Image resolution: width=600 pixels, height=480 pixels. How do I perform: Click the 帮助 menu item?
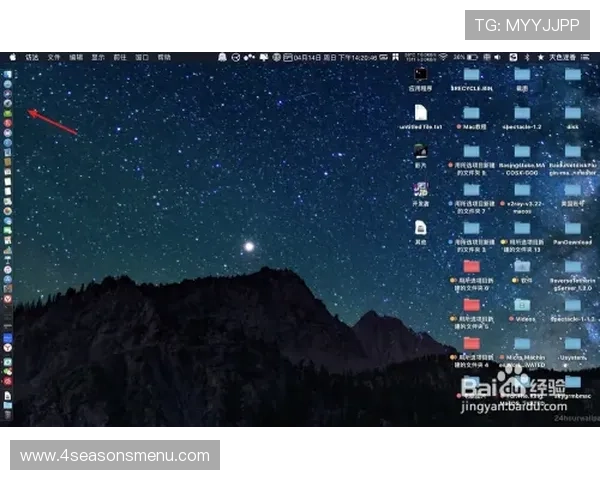click(x=164, y=57)
